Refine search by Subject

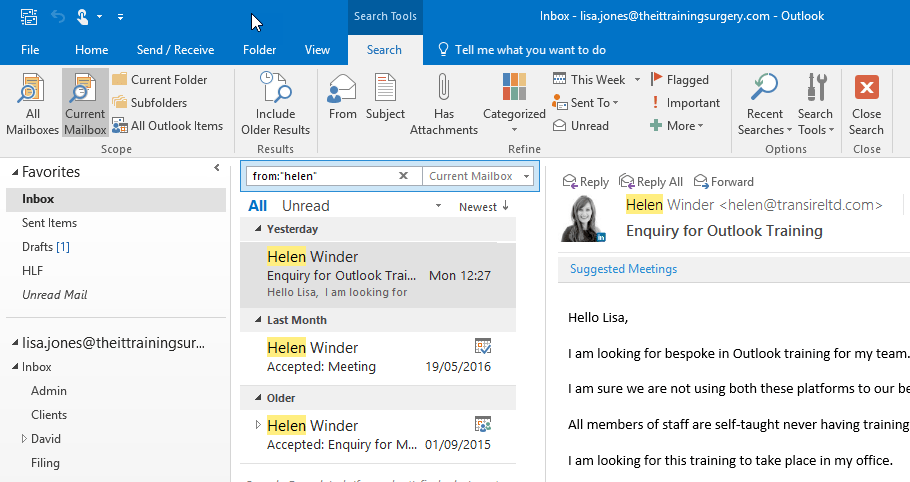pyautogui.click(x=385, y=97)
